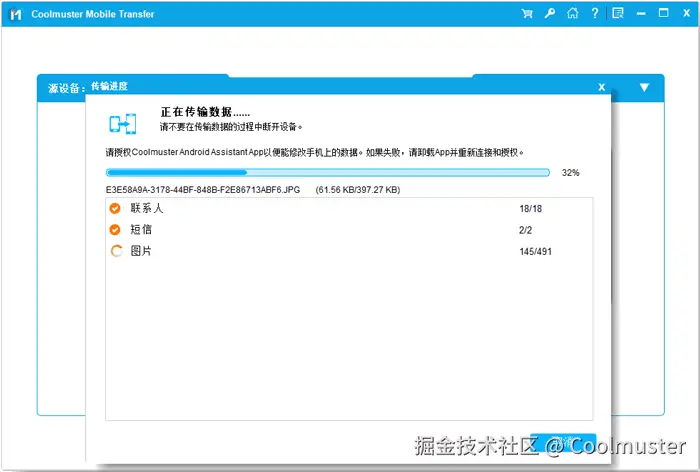This screenshot has height=472, width=700.
Task: Click the transfer progress bar
Action: click(x=328, y=172)
